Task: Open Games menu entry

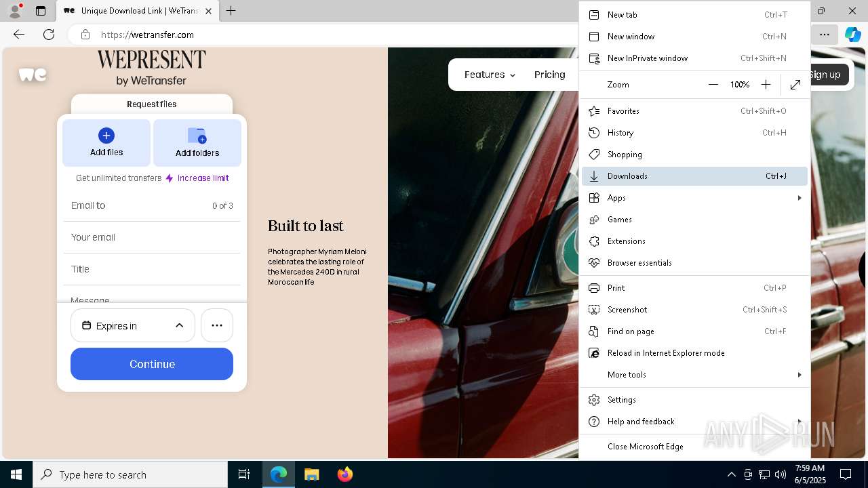Action: tap(694, 220)
